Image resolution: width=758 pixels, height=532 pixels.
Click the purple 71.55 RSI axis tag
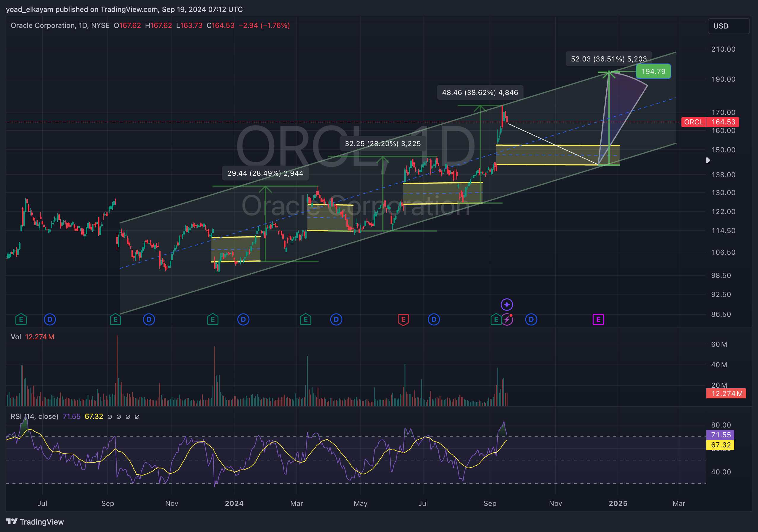[720, 435]
